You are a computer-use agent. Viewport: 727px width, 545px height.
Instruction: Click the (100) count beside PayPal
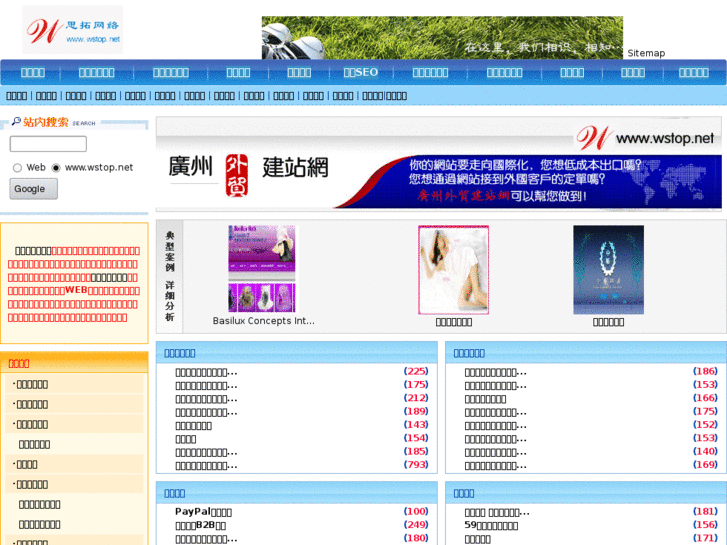pyautogui.click(x=416, y=511)
